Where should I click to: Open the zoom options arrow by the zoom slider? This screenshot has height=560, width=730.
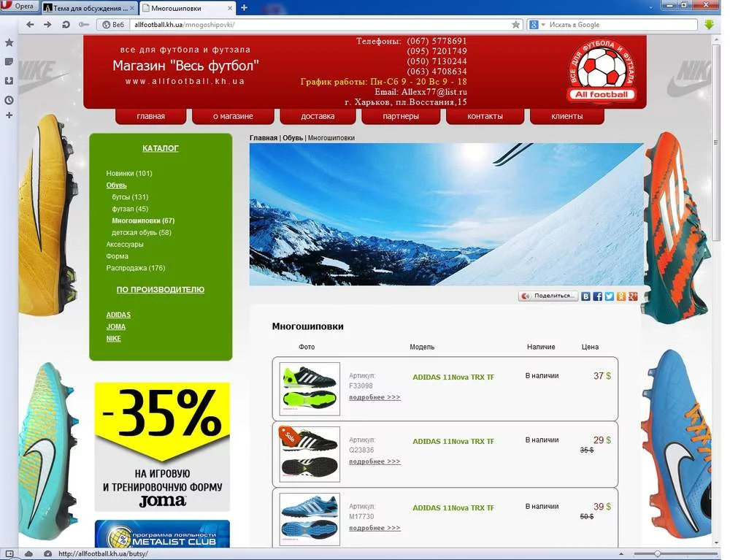click(621, 554)
